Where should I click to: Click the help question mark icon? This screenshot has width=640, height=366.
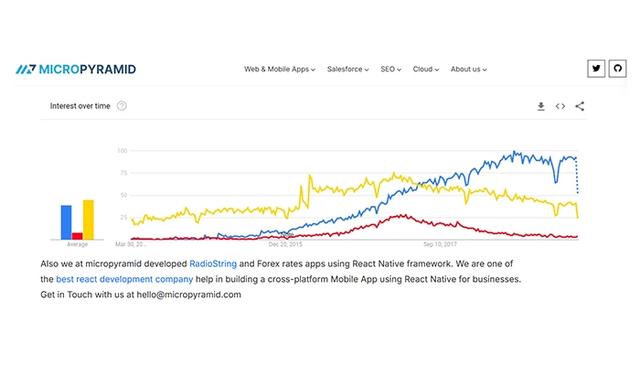(122, 106)
